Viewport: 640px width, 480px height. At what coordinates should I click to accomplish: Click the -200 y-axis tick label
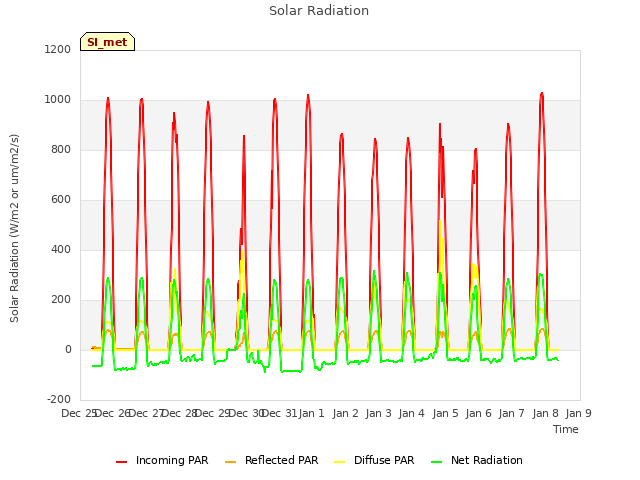59,399
